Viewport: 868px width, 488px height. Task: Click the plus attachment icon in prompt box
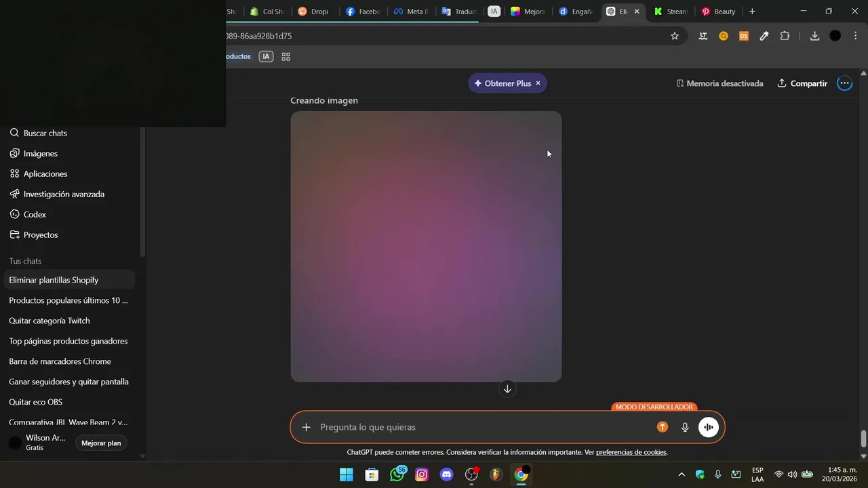(306, 427)
